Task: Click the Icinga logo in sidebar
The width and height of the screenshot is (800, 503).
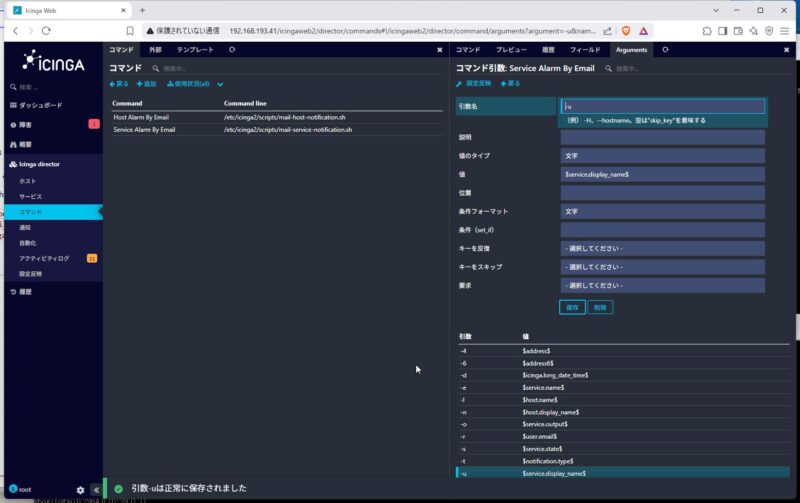Action: (x=53, y=61)
